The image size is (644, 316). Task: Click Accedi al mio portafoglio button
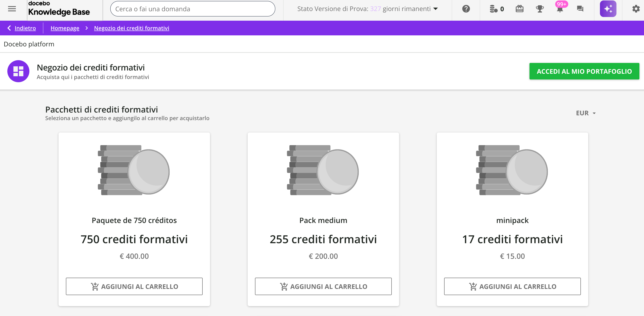(584, 71)
